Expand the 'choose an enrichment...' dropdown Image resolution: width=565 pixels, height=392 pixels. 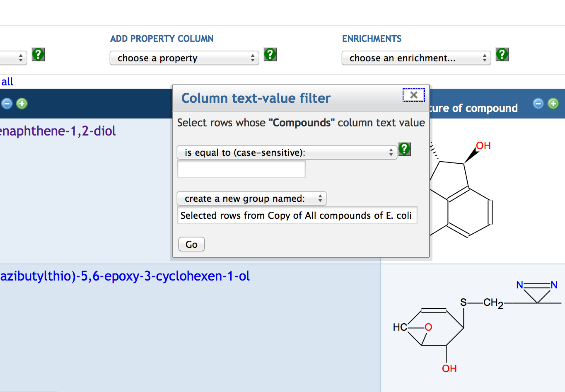tap(416, 58)
